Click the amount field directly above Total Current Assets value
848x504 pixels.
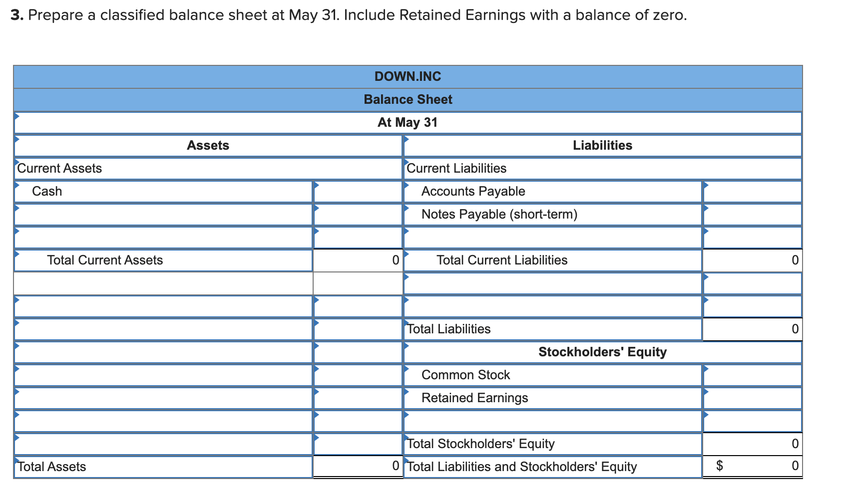click(358, 238)
